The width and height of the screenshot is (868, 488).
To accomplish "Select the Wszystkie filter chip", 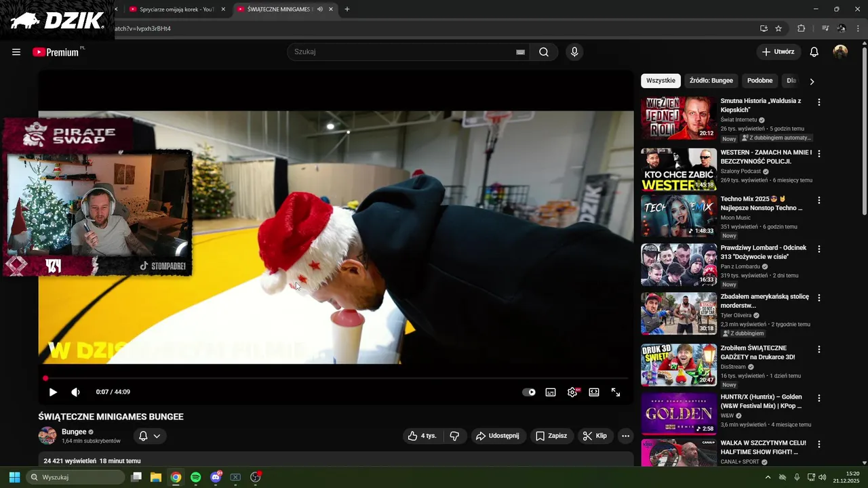I will [660, 81].
